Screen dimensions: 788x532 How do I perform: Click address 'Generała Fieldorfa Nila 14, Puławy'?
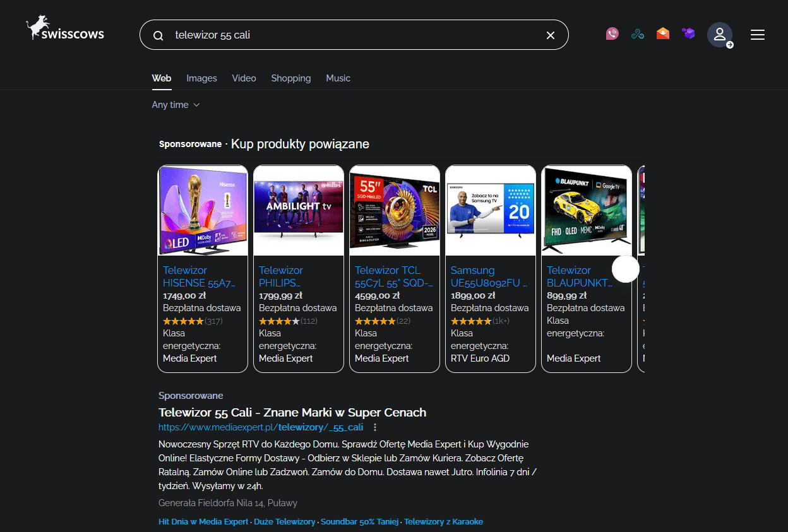click(x=228, y=503)
